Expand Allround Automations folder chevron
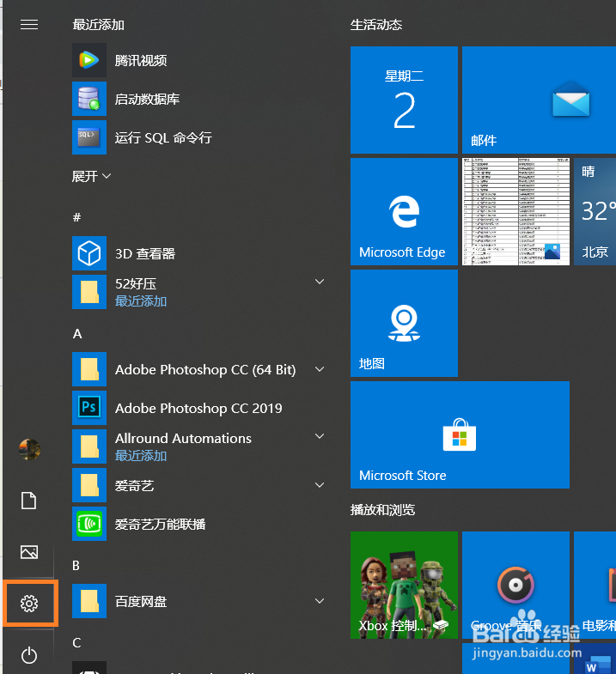The image size is (616, 674). (320, 436)
